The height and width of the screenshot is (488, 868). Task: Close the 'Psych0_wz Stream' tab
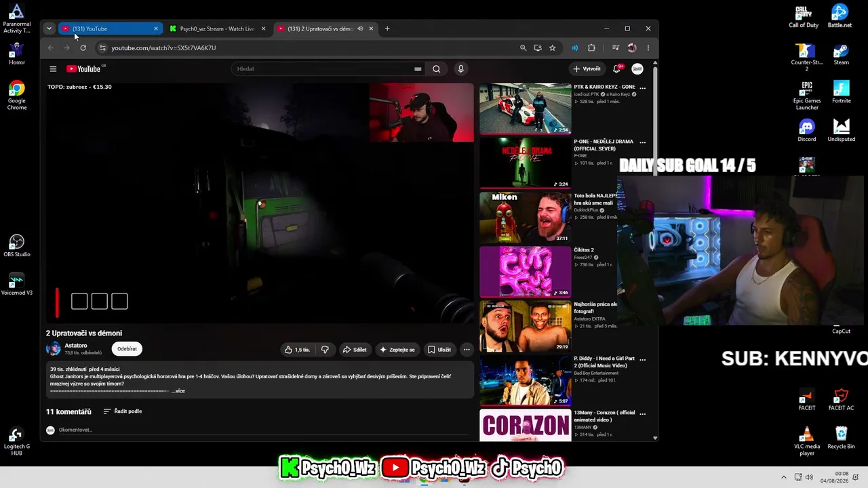pyautogui.click(x=263, y=28)
